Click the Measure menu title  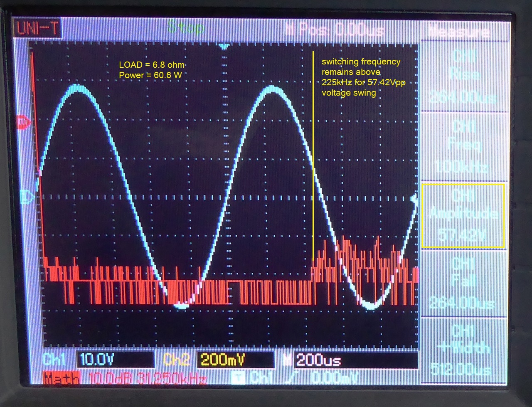tap(459, 31)
